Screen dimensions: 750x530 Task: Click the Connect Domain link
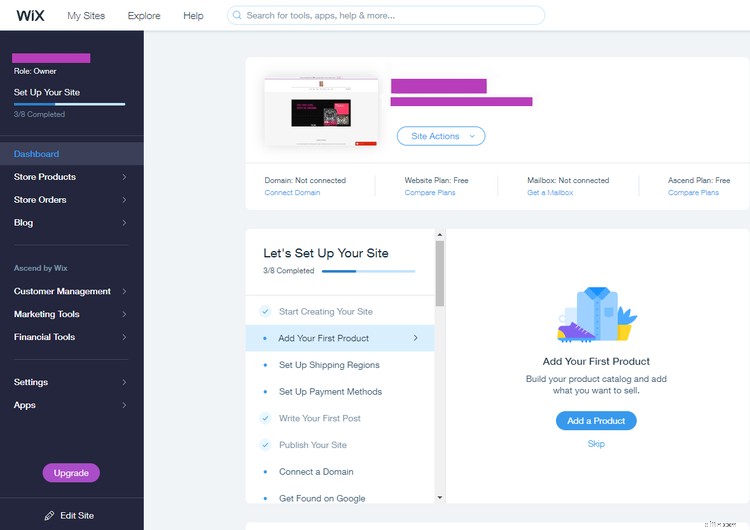pyautogui.click(x=292, y=193)
